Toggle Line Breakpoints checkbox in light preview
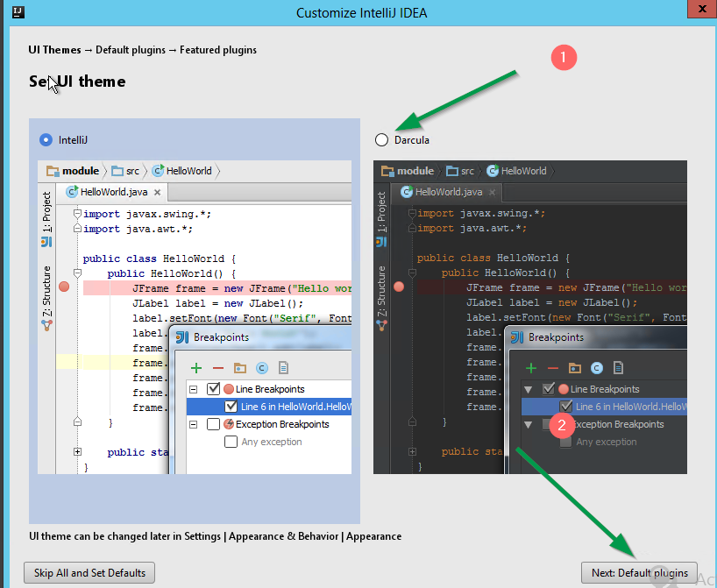This screenshot has height=588, width=717. click(213, 389)
